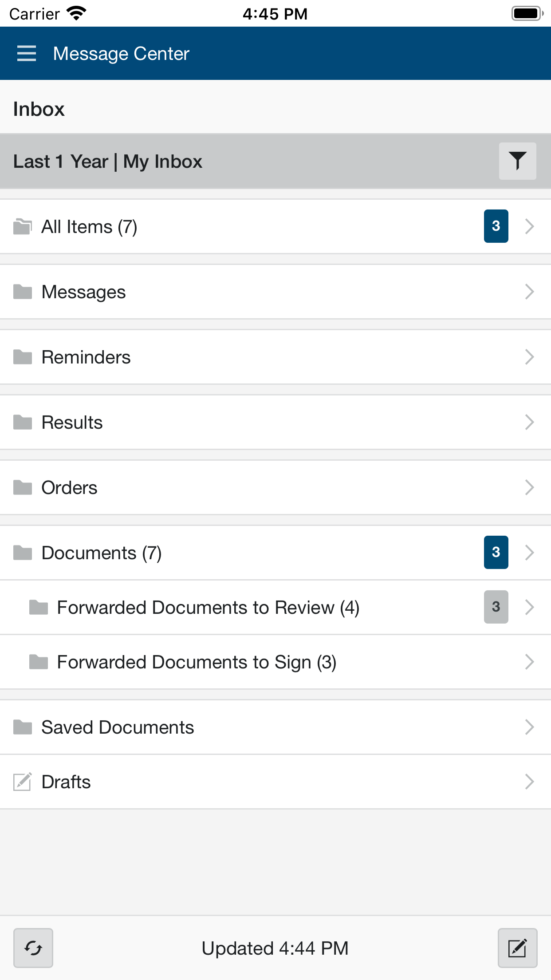Screen dimensions: 551x980
Task: Tap the Last 1 Year | My Inbox bar
Action: (x=108, y=162)
